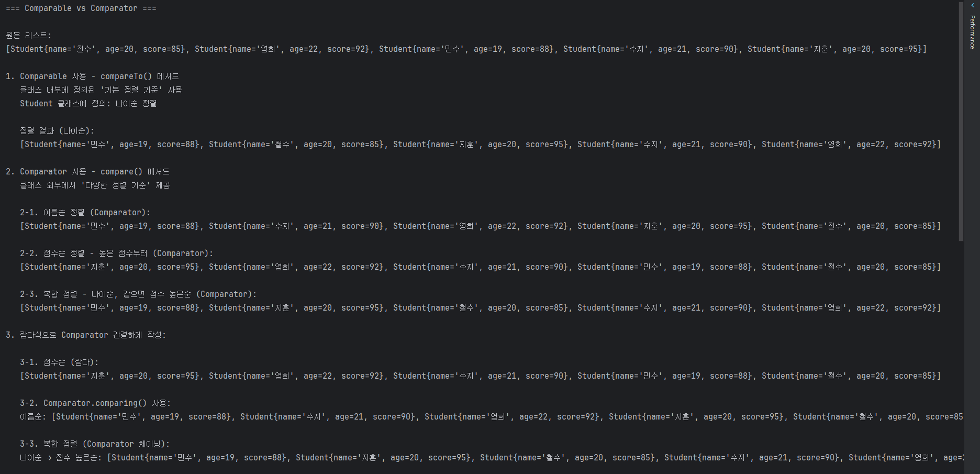Click the "3-3. 복합 정렬 (Comparator 체이닝):" heading
The height and width of the screenshot is (474, 980).
[95, 444]
